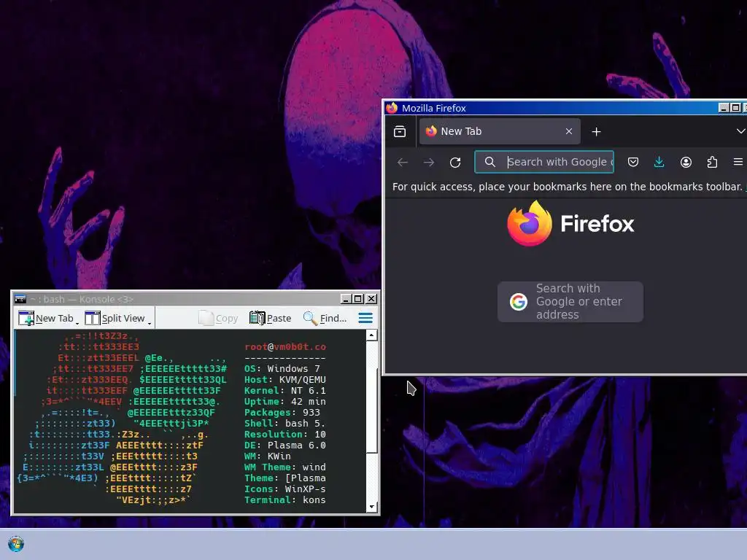Image resolution: width=747 pixels, height=560 pixels.
Task: Open Find in Konsole toolbar
Action: [x=325, y=318]
